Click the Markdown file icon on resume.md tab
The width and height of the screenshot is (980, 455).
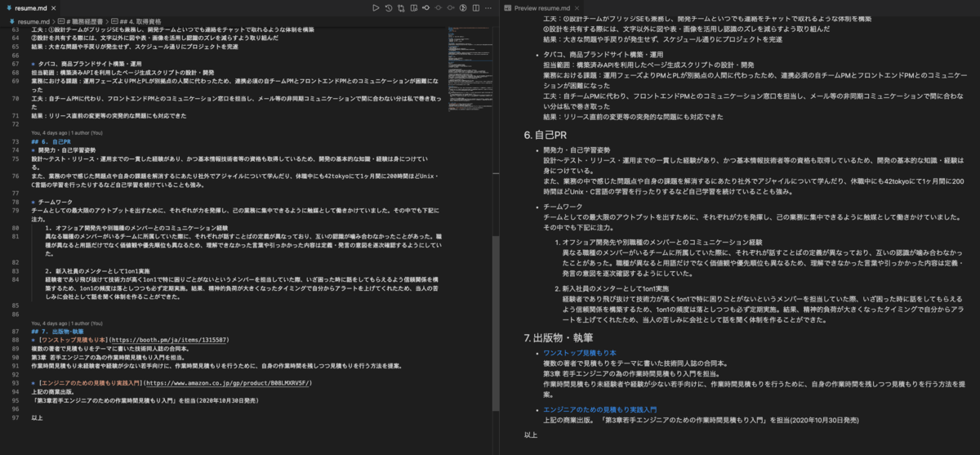[x=9, y=8]
